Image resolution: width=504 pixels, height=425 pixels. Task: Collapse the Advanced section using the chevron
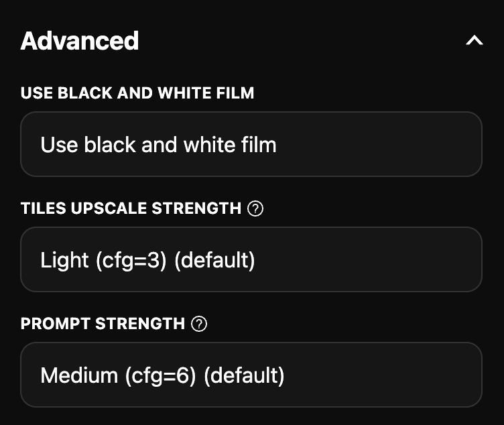tap(474, 41)
